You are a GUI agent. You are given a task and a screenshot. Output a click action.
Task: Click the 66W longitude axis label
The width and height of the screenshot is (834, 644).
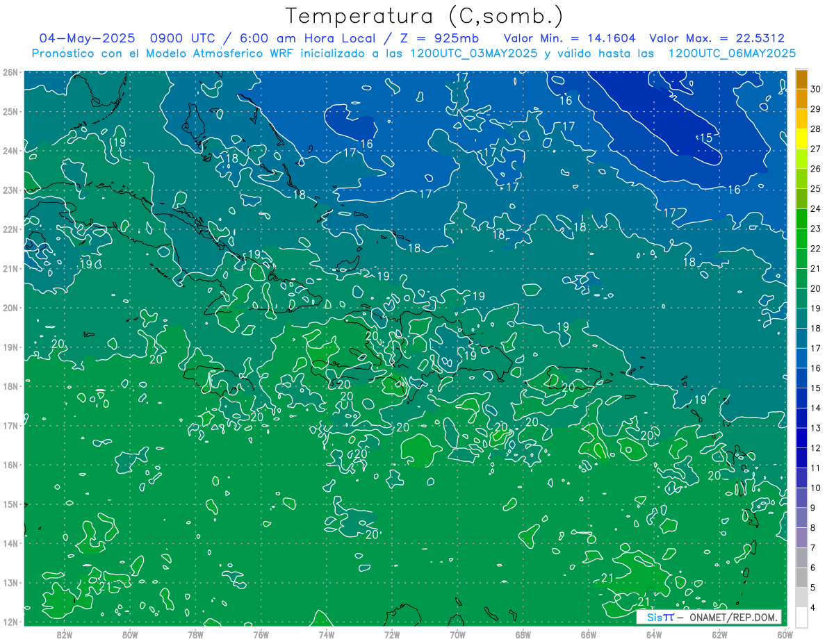[589, 634]
